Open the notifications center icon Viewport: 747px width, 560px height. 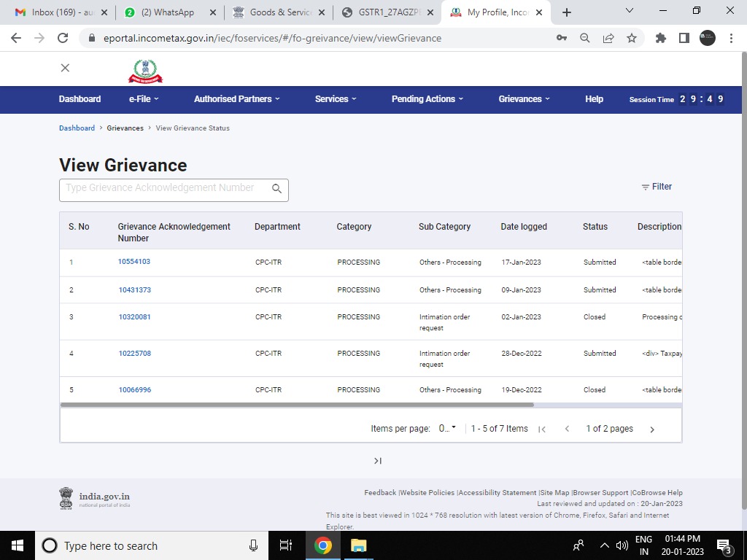(724, 545)
